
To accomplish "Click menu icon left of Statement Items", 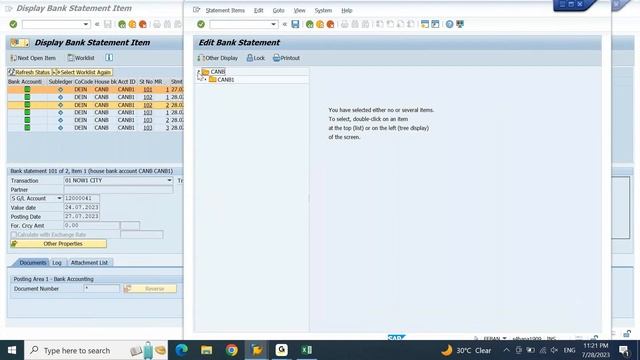I will tap(196, 10).
